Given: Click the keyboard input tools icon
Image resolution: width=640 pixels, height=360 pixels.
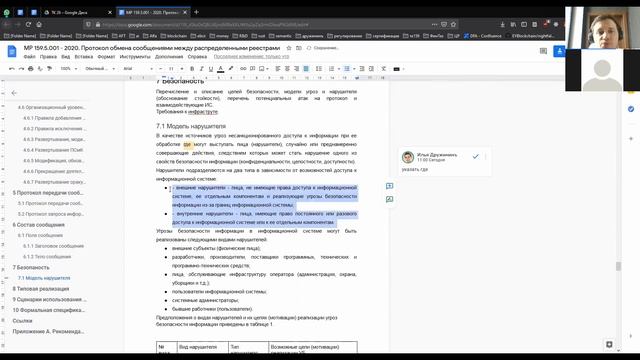Looking at the screenshot, I should pos(396,69).
